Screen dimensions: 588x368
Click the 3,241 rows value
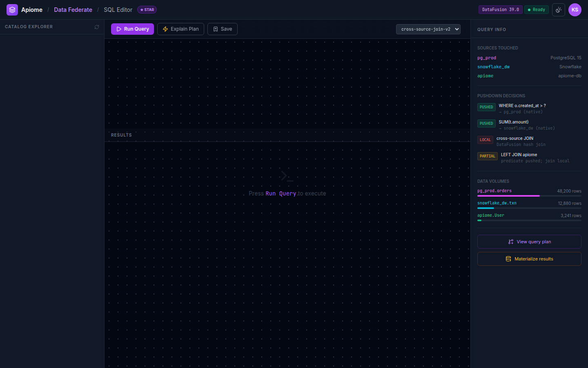pyautogui.click(x=571, y=216)
